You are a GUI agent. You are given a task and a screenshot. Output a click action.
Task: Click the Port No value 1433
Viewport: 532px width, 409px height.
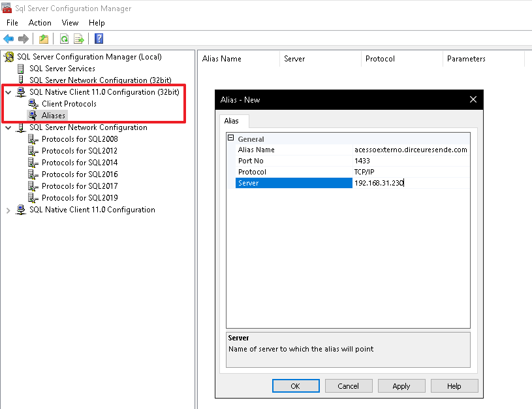pyautogui.click(x=411, y=161)
